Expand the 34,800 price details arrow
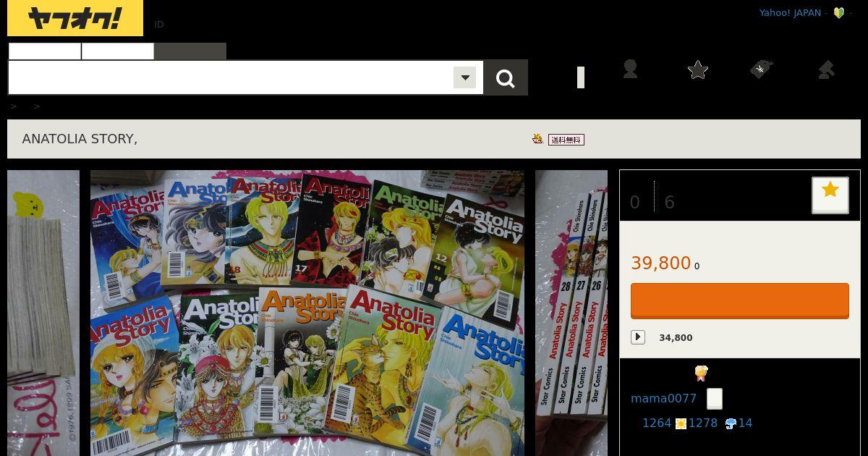Viewport: 868px width, 456px height. (x=638, y=337)
